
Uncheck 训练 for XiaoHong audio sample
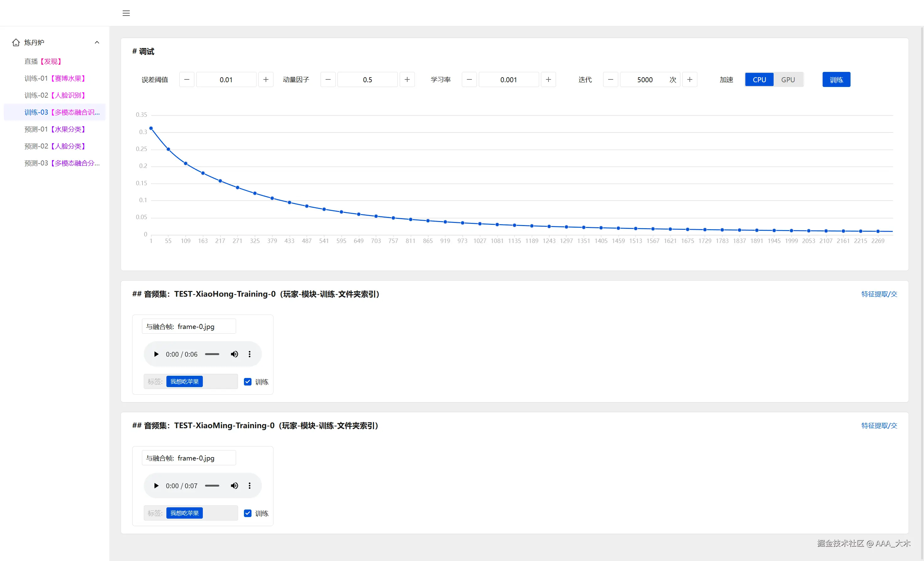[247, 381]
